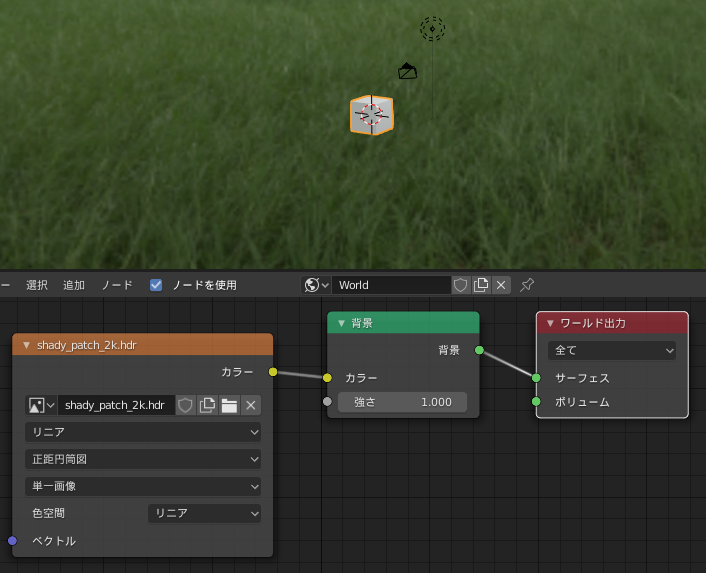The height and width of the screenshot is (573, 706).
Task: Open the 選択 Select menu
Action: pos(37,285)
